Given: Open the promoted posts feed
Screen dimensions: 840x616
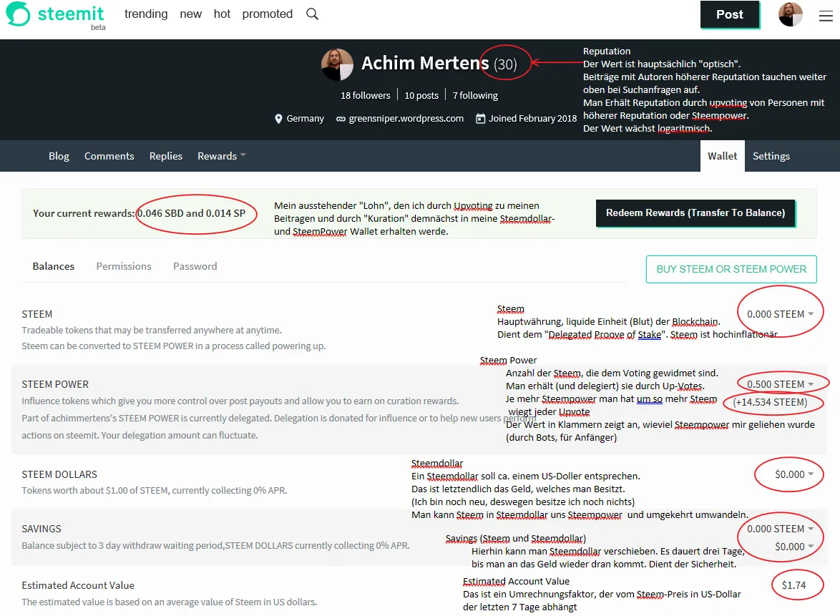Looking at the screenshot, I should (x=268, y=14).
